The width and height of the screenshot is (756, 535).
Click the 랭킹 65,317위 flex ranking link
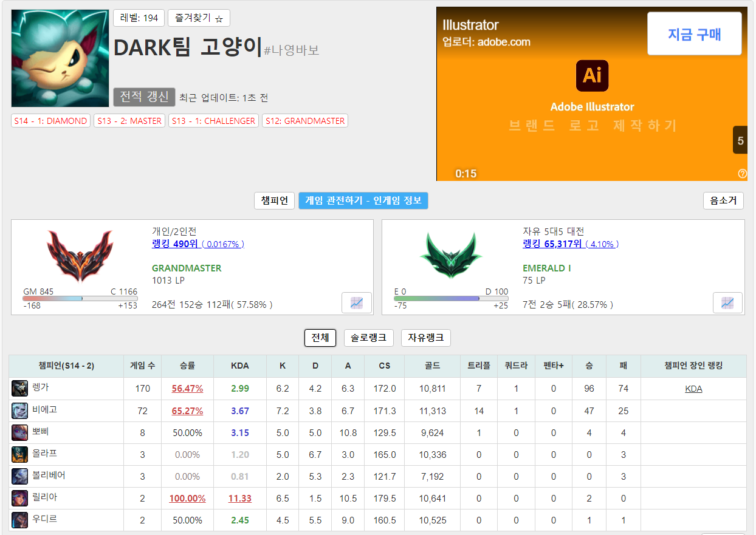(x=571, y=244)
